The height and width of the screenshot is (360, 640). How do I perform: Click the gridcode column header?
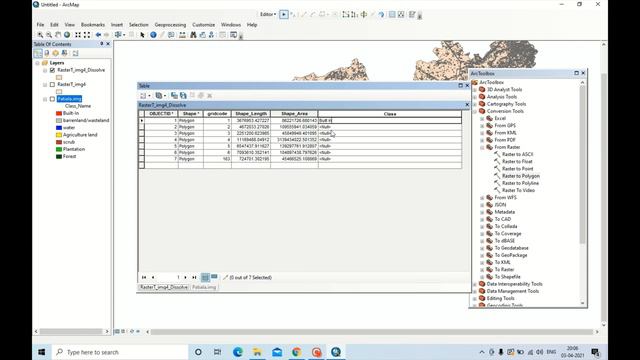click(x=217, y=114)
